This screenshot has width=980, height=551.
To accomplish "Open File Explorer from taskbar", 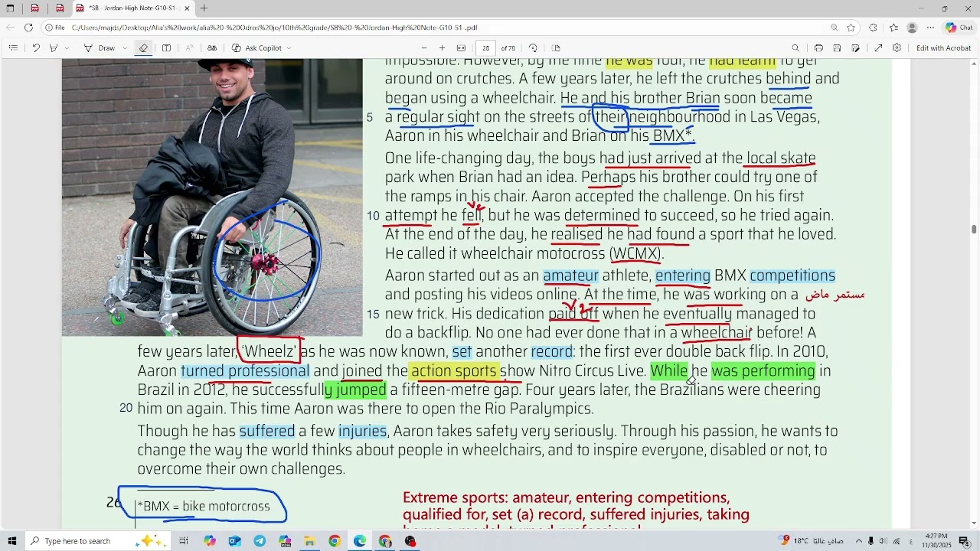I will (309, 541).
